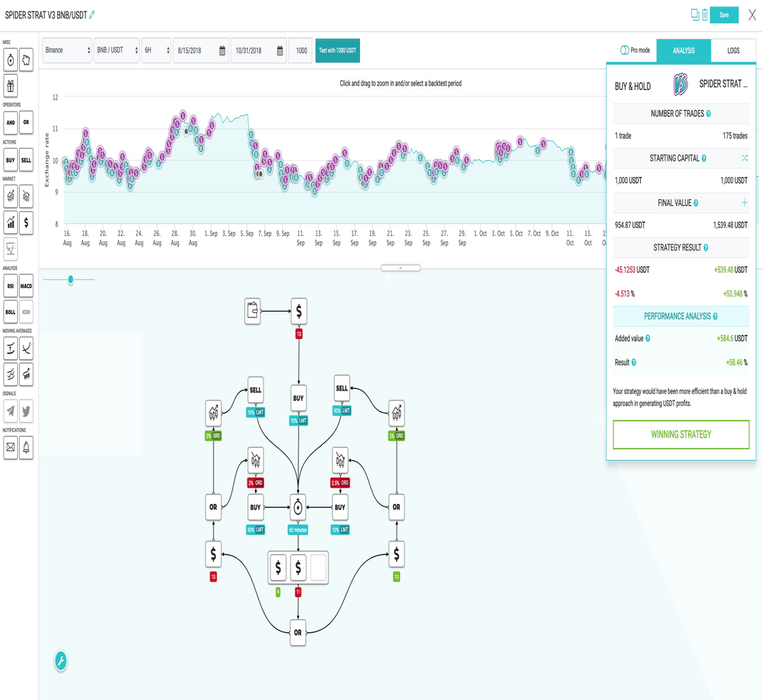Image resolution: width=762 pixels, height=700 pixels.
Task: Pick the BOLL indicator block
Action: pos(10,312)
